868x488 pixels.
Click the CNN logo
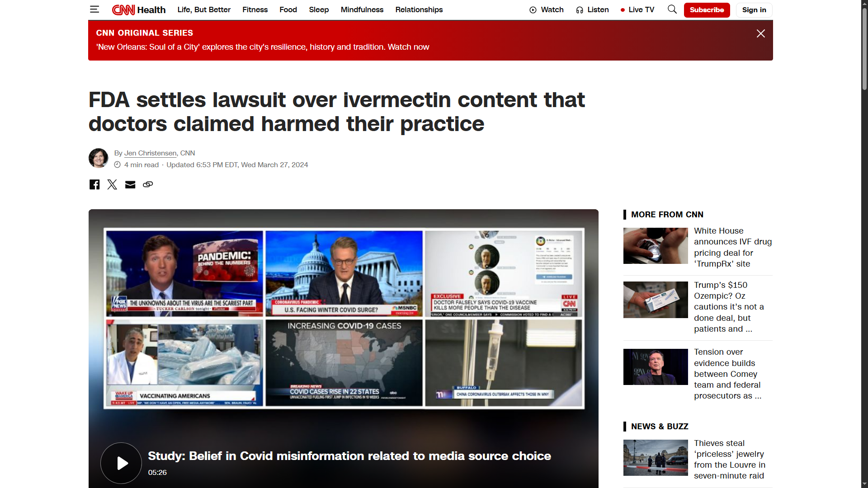[x=123, y=9]
